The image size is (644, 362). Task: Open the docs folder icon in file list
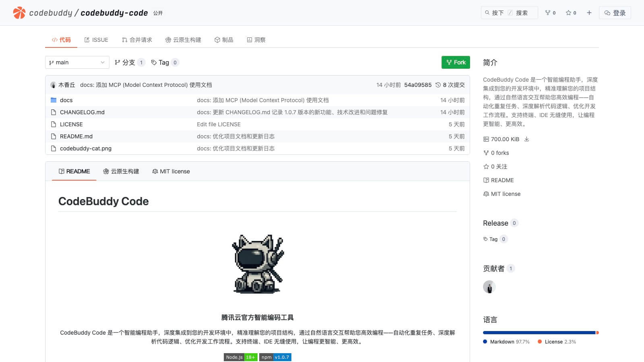[54, 100]
